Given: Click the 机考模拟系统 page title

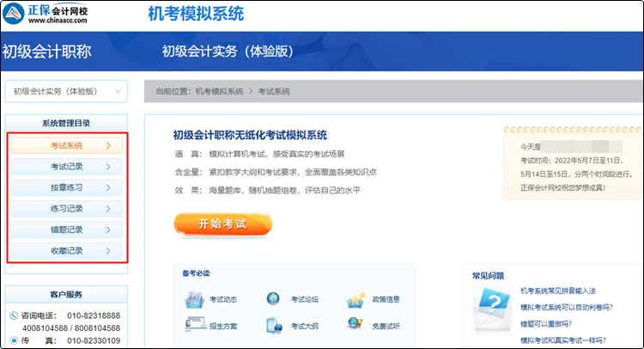Looking at the screenshot, I should [x=196, y=14].
